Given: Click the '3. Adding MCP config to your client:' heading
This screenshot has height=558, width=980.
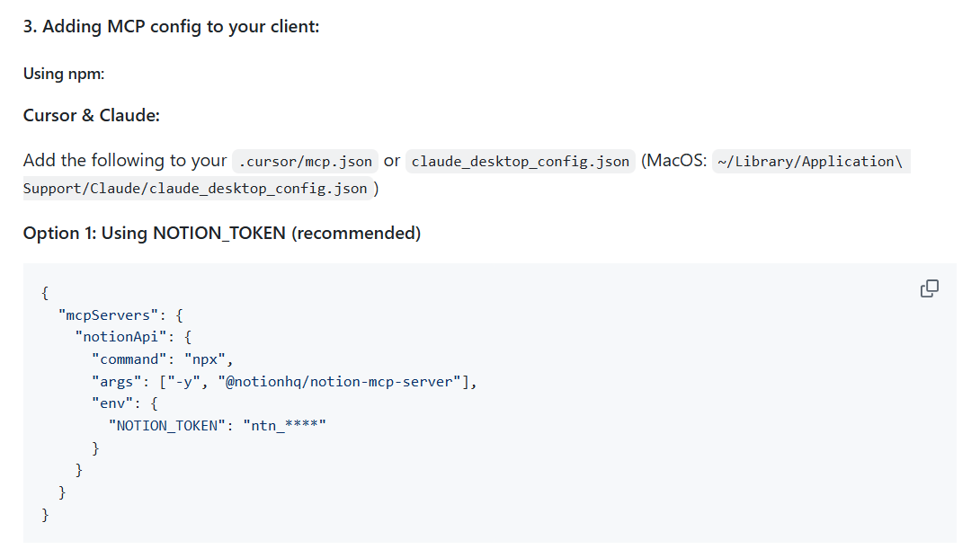Looking at the screenshot, I should pyautogui.click(x=171, y=27).
